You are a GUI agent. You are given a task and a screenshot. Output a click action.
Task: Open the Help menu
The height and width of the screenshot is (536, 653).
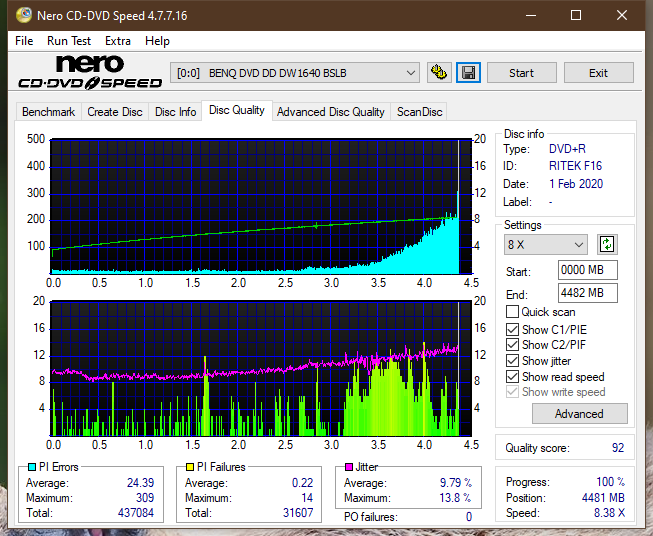pos(157,41)
